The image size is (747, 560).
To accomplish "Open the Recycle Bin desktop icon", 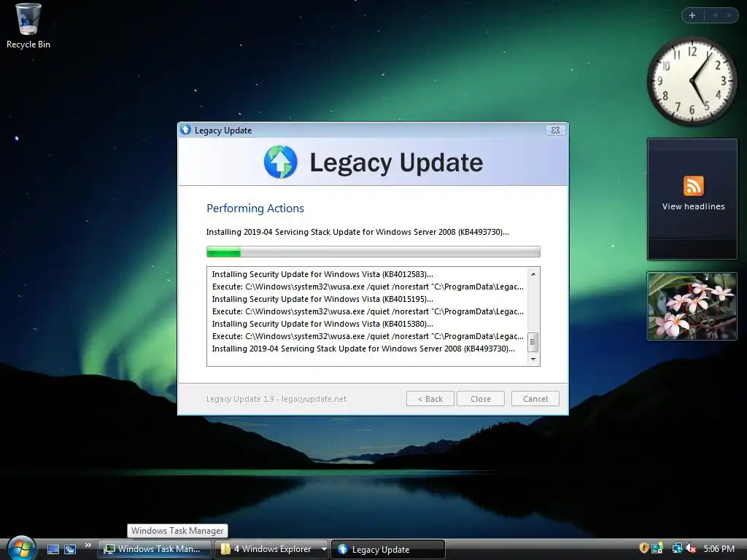I will [28, 26].
